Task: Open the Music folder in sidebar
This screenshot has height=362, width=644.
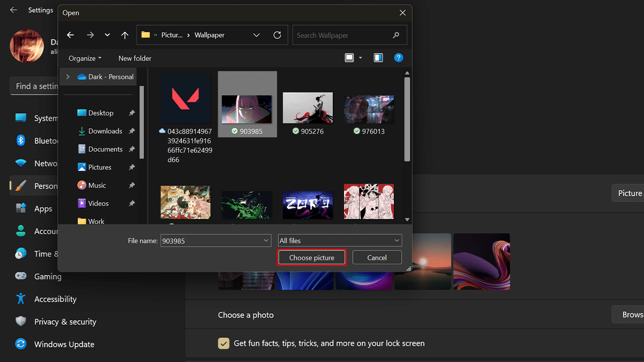Action: point(97,185)
